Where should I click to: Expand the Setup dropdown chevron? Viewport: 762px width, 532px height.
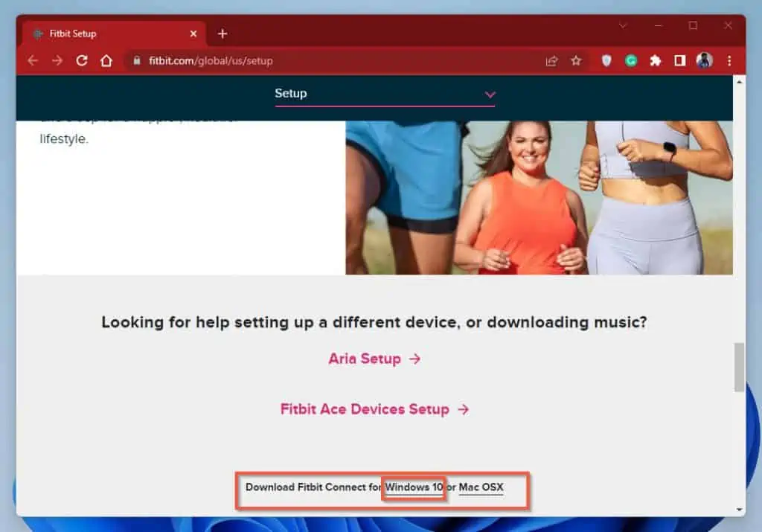pos(490,94)
